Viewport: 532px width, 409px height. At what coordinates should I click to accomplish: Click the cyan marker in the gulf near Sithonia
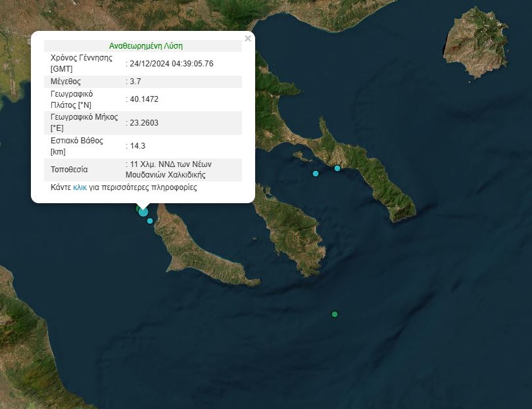(316, 174)
